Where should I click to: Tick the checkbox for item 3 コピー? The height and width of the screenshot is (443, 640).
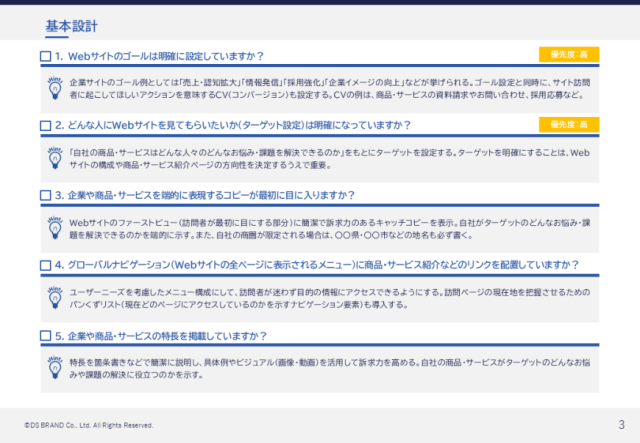[46, 195]
